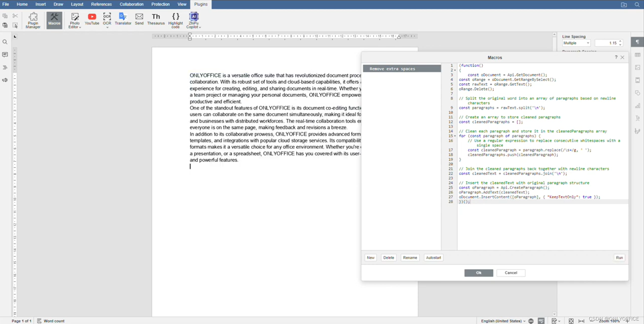Screen dimensions: 644x324
Task: Toggle spell checking in status bar
Action: 541,321
